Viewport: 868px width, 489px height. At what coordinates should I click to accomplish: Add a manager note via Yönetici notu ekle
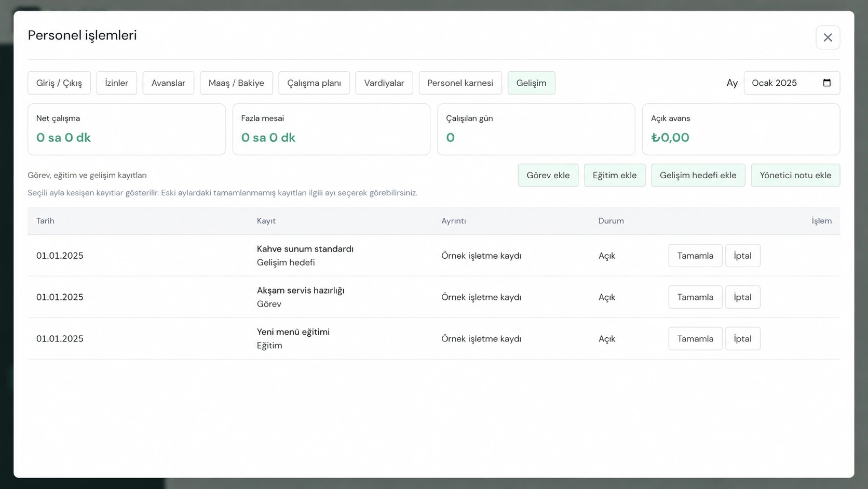pos(795,175)
